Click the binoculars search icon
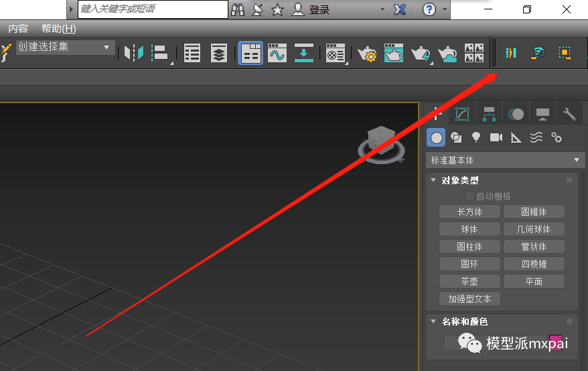This screenshot has height=371, width=588. [x=238, y=9]
